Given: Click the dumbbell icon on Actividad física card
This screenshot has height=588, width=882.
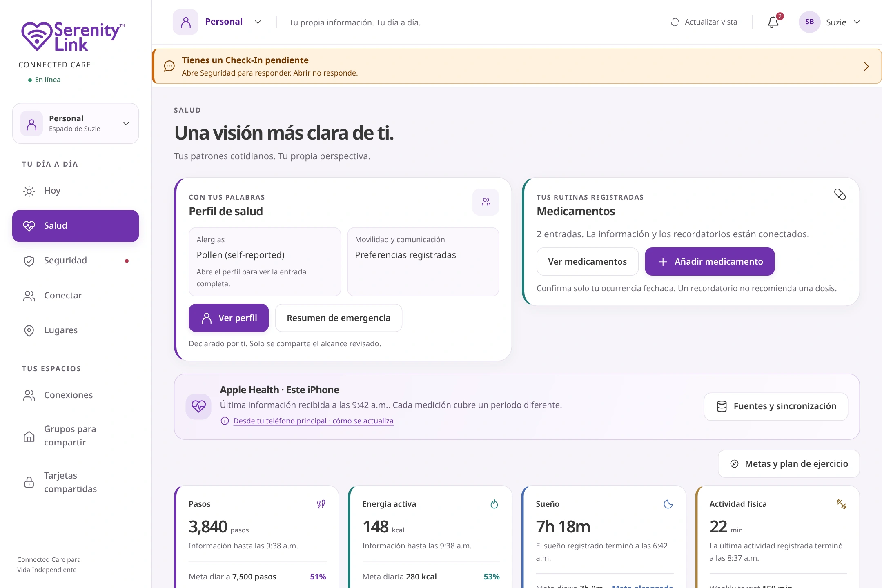Looking at the screenshot, I should pos(842,504).
